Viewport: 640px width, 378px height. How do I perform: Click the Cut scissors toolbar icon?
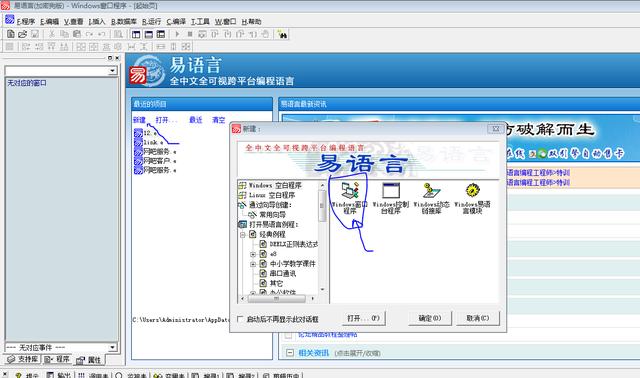click(52, 34)
